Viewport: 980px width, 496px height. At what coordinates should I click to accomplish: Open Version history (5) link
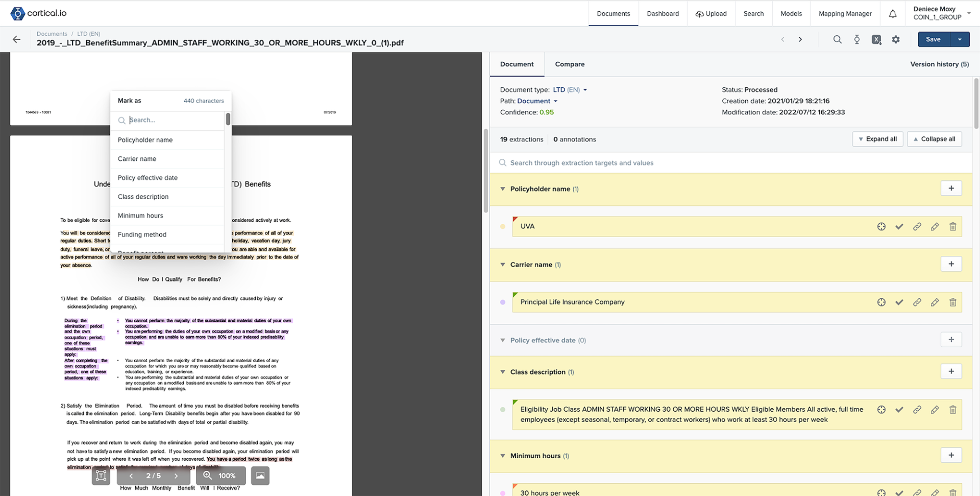point(939,64)
